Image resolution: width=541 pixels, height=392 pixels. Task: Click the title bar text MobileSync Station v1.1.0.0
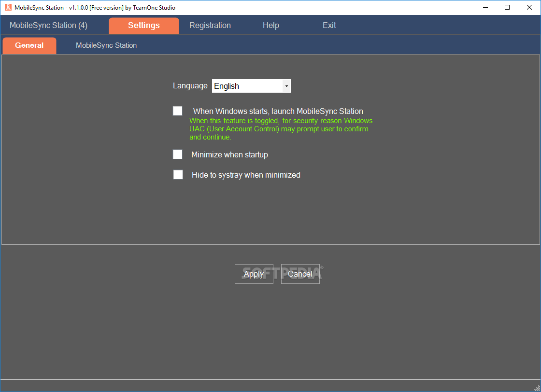(95, 8)
